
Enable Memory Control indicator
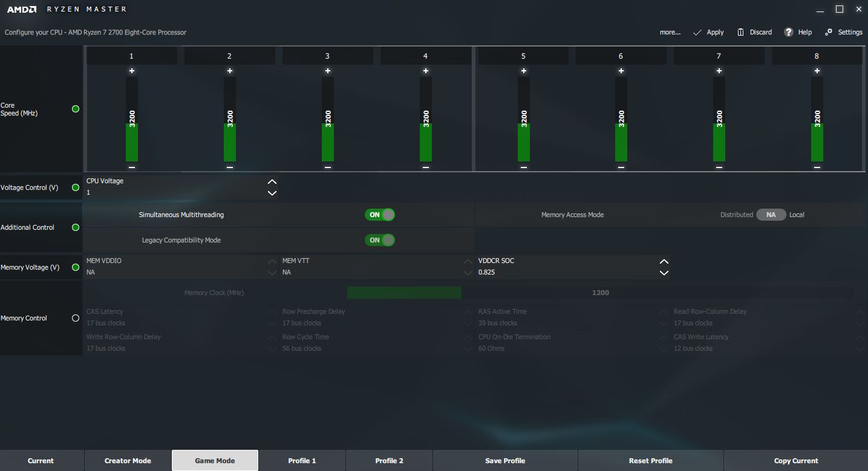pos(76,318)
